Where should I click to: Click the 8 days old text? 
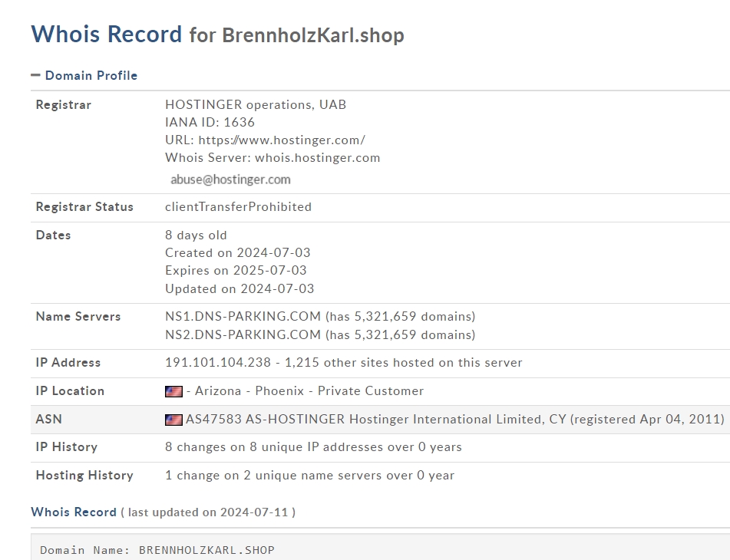[x=196, y=236]
